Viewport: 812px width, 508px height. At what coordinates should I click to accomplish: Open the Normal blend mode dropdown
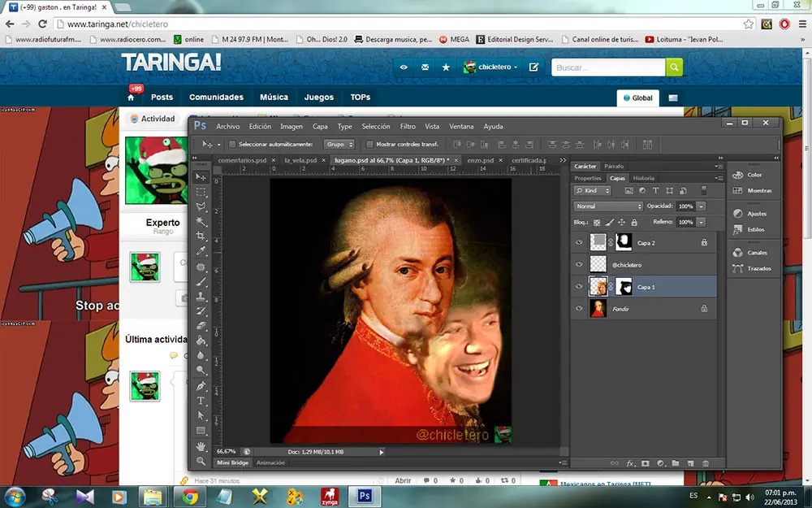(608, 206)
